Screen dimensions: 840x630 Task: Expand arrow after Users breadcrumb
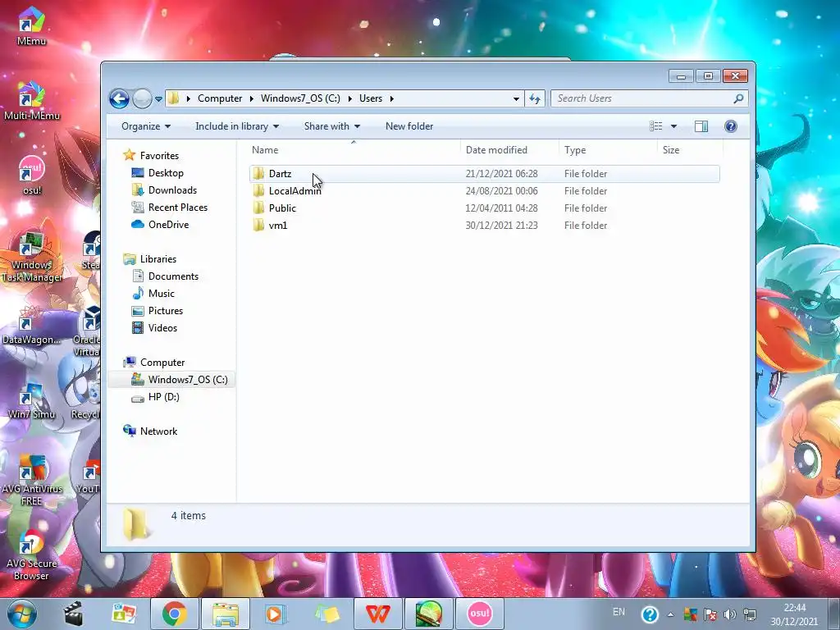point(392,98)
